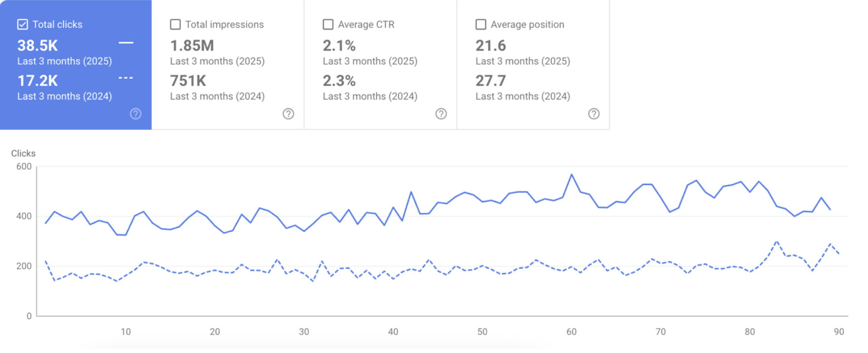The image size is (868, 353).
Task: Open help icon in Total clicks card
Action: pyautogui.click(x=135, y=114)
